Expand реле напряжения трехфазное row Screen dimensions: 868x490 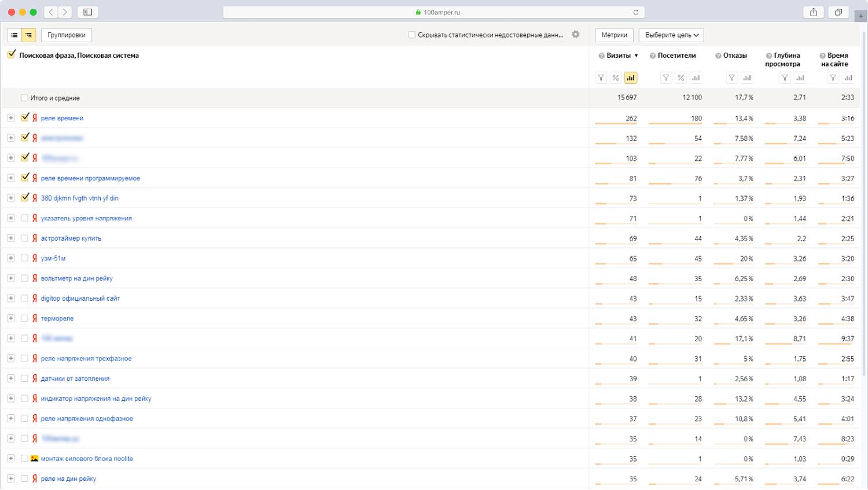click(x=11, y=358)
